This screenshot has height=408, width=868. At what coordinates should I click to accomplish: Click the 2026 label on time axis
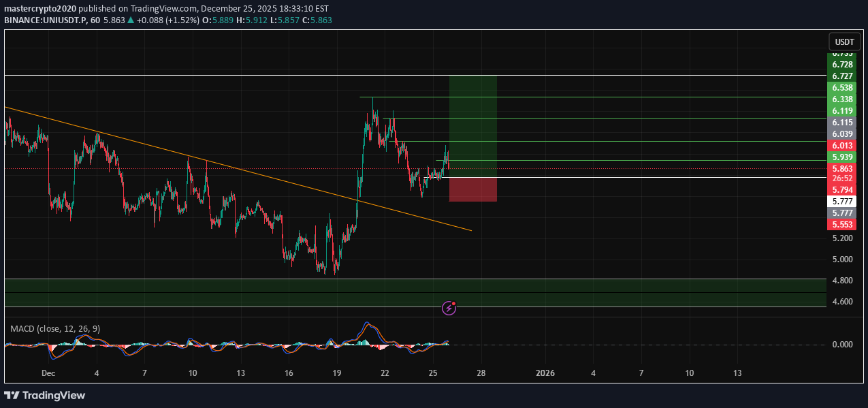click(x=545, y=373)
